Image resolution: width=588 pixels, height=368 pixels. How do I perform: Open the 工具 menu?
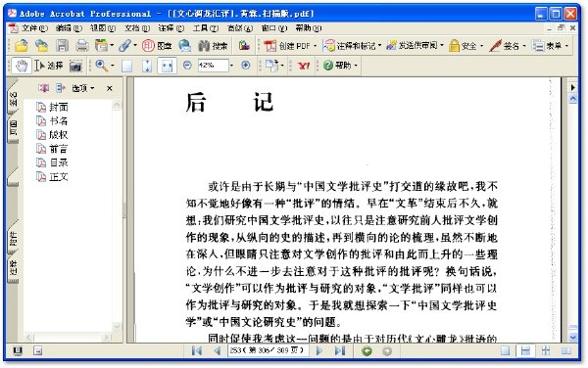click(x=206, y=28)
